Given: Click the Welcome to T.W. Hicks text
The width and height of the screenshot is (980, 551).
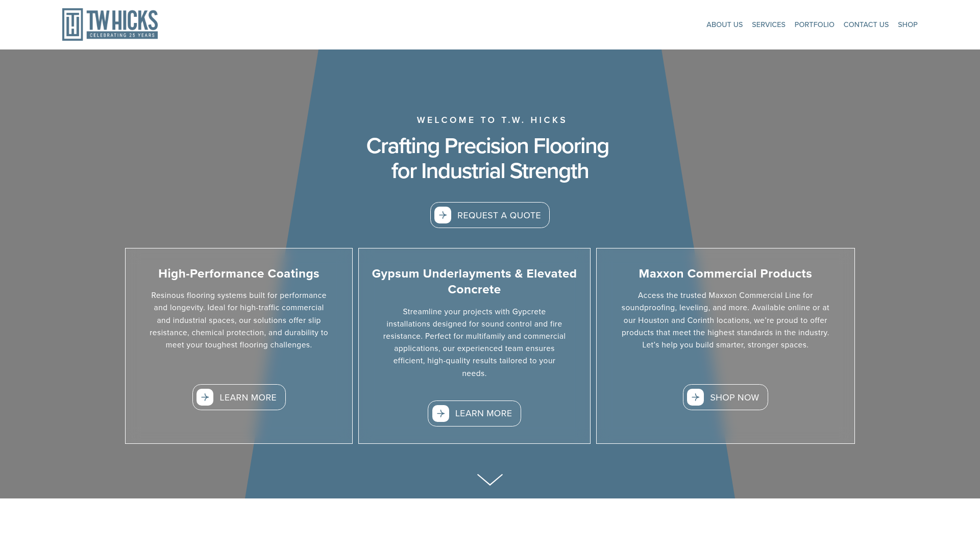Looking at the screenshot, I should pos(492,120).
